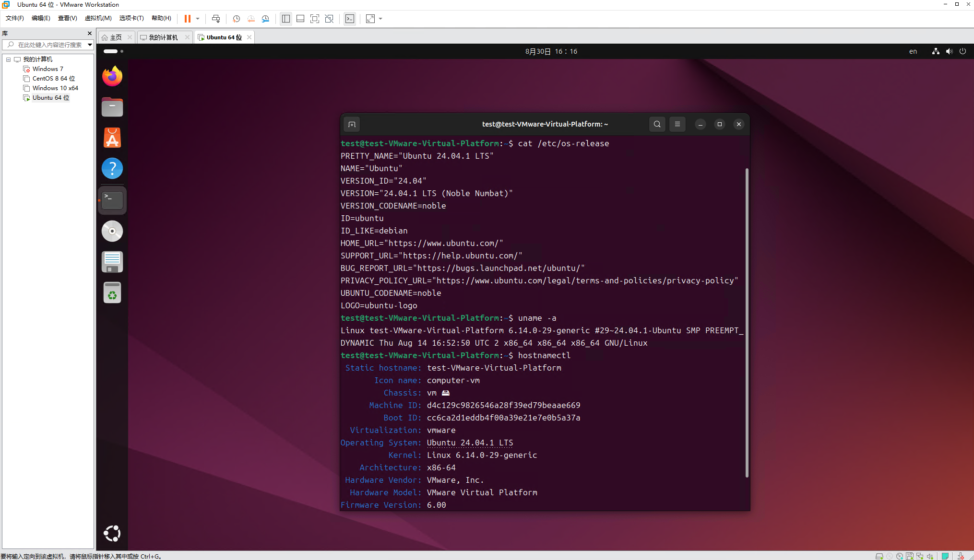Open Ubuntu App Center dock icon
Screen dimensions: 974x560
(112, 138)
